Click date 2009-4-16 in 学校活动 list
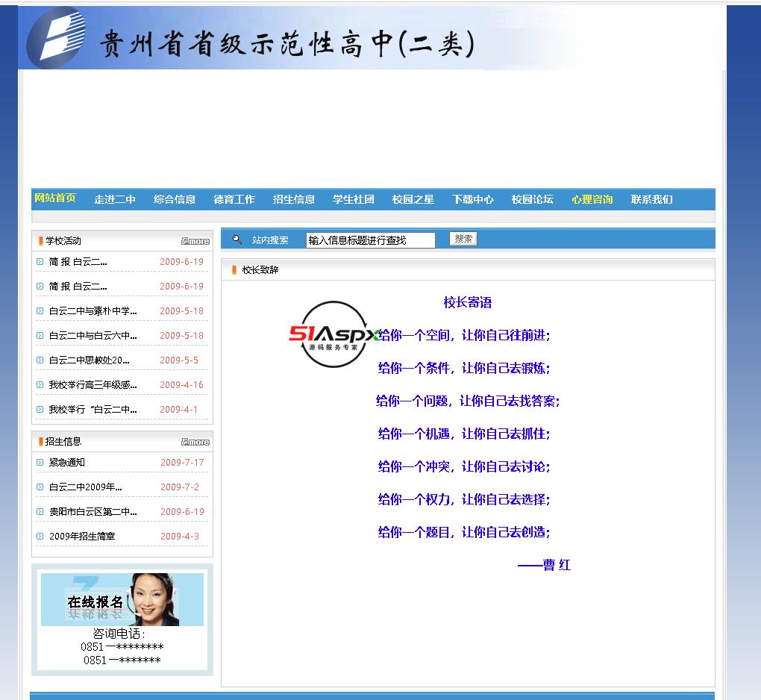 [x=181, y=384]
